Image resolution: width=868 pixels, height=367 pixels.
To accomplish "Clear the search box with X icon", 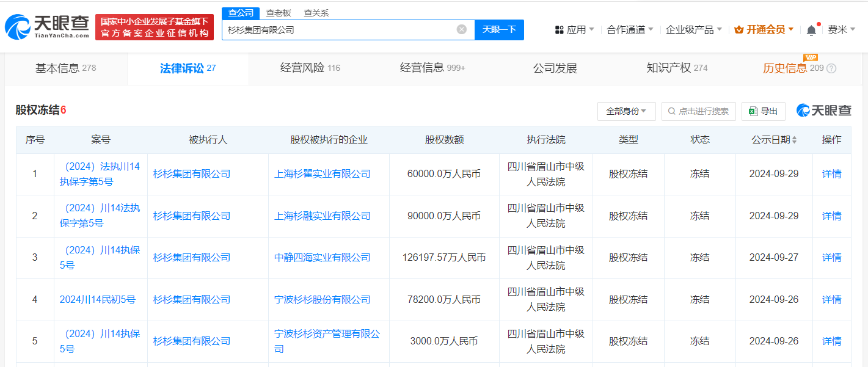I will click(462, 29).
